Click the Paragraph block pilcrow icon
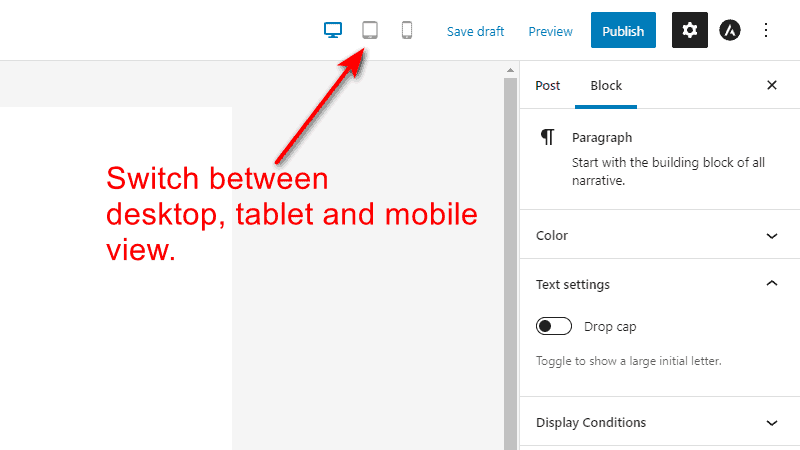 point(547,137)
